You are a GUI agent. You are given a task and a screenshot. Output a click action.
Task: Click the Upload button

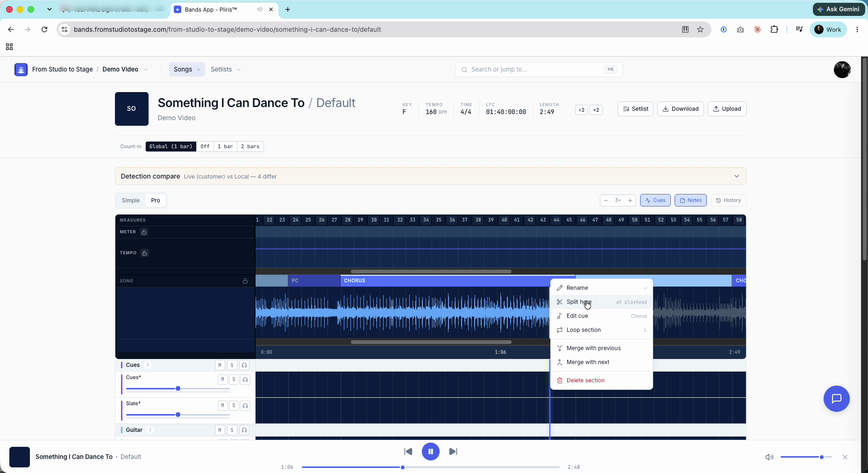[727, 109]
